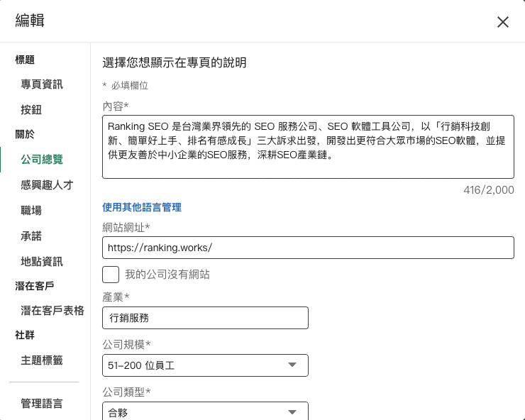Go to 感興趣人才 section
The width and height of the screenshot is (525, 420).
click(x=47, y=185)
